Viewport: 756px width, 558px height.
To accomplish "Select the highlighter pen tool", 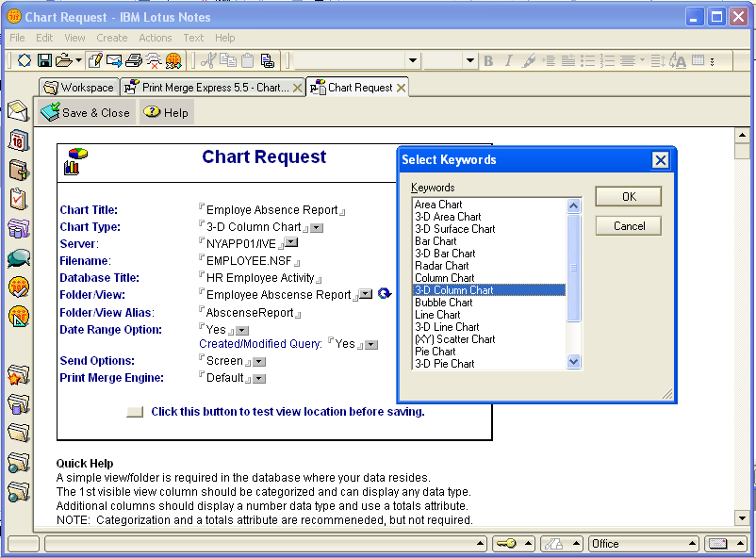I will click(x=529, y=60).
